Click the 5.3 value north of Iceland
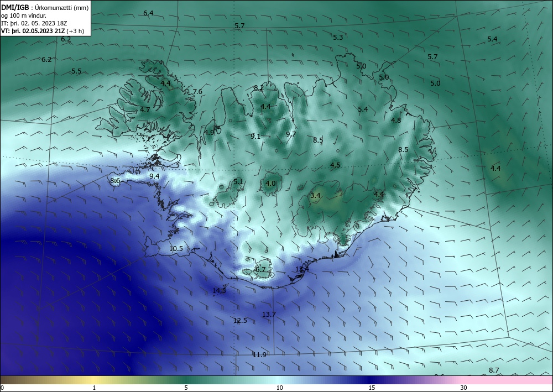553x392 pixels. click(x=338, y=38)
